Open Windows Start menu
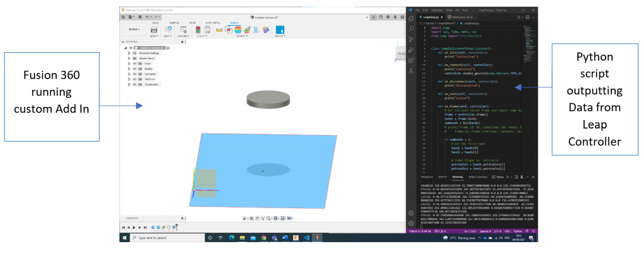The height and width of the screenshot is (254, 644). (125, 238)
